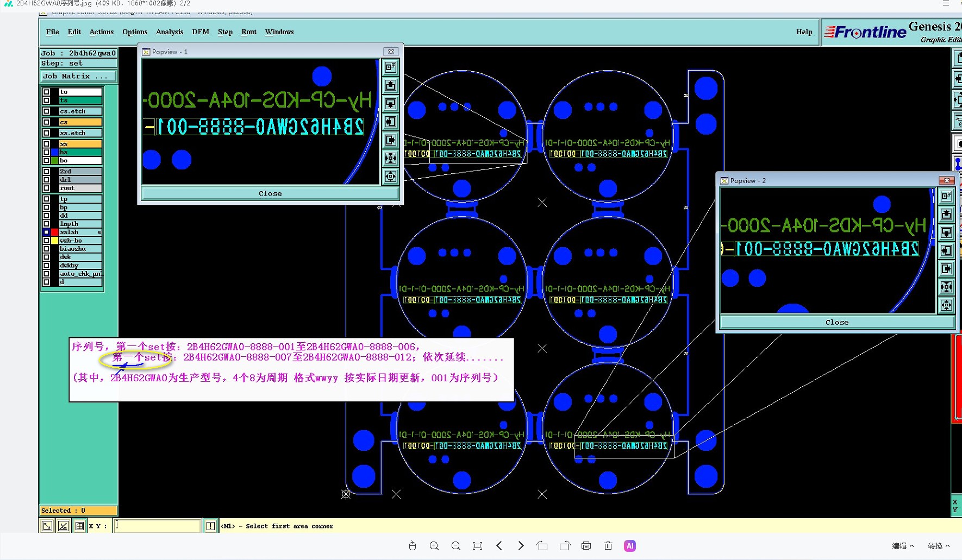Go to previous image
Viewport: 962px width, 560px height.
[499, 546]
